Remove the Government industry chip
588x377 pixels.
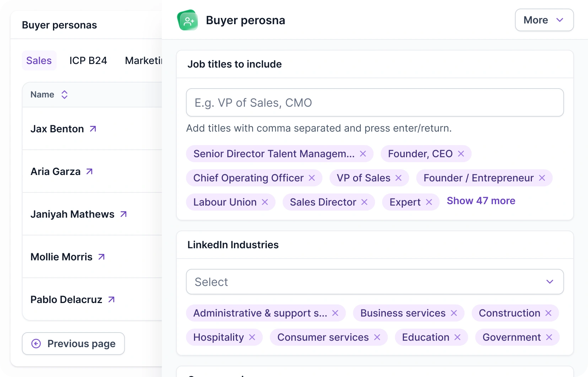(549, 337)
